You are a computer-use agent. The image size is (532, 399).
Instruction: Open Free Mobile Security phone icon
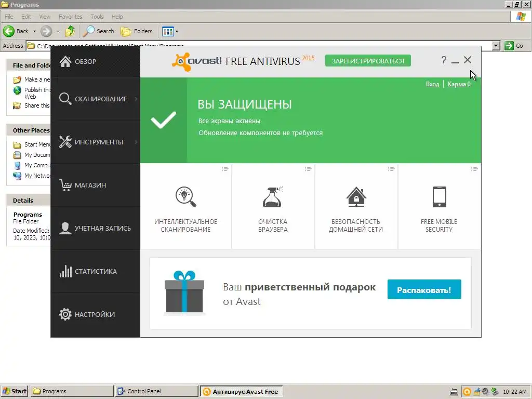440,197
